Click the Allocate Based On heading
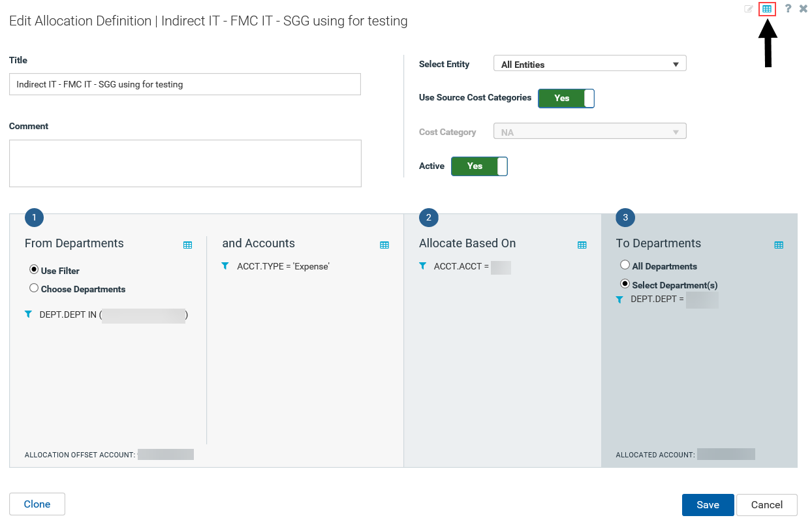812x520 pixels. [x=467, y=243]
